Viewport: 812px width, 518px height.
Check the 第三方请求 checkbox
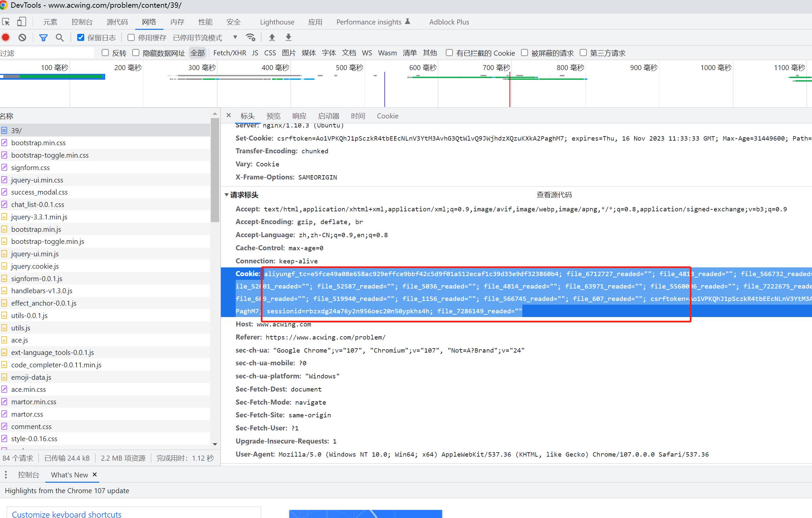tap(583, 53)
